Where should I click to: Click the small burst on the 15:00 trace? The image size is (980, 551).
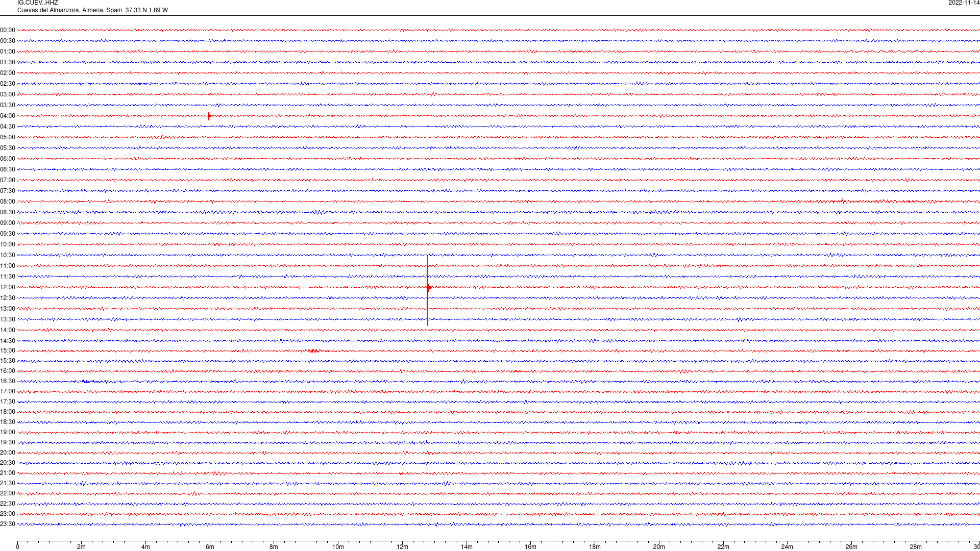[314, 350]
